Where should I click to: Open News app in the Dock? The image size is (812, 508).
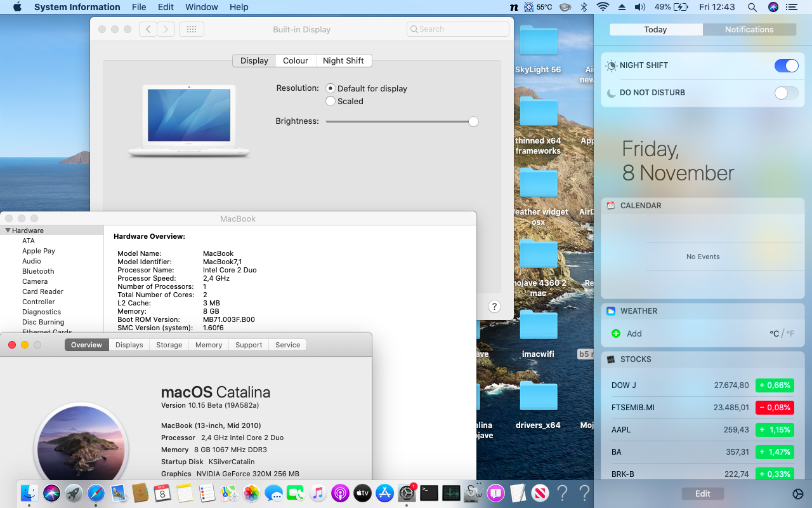pyautogui.click(x=540, y=493)
